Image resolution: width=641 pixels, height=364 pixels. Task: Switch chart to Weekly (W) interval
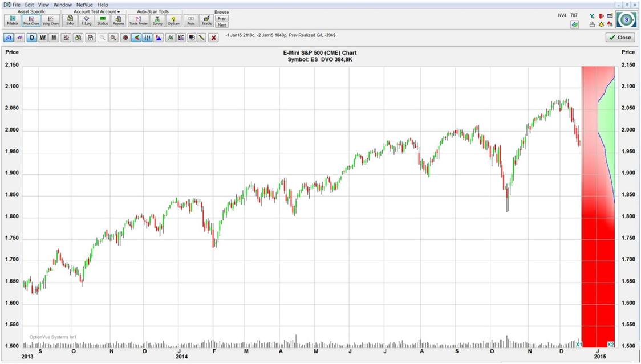pyautogui.click(x=43, y=38)
